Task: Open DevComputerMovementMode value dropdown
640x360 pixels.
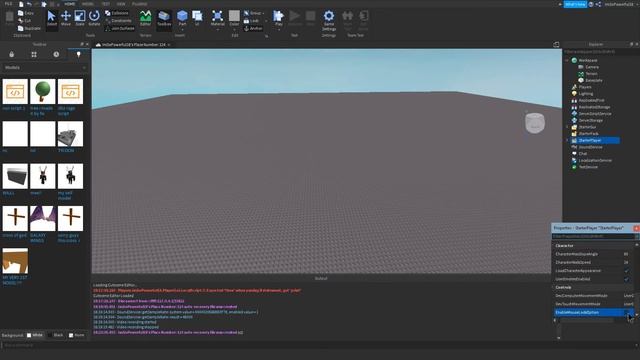Action: [629, 296]
